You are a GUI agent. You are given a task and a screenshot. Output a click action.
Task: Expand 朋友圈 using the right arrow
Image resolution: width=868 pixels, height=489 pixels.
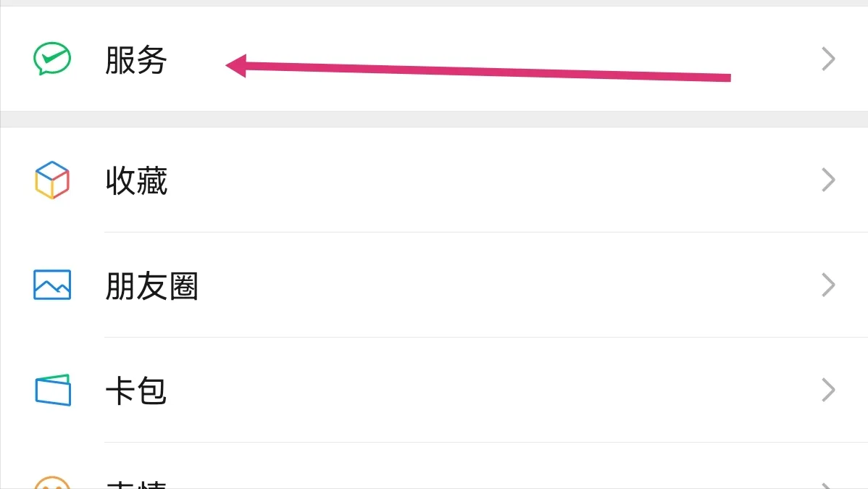coord(829,285)
